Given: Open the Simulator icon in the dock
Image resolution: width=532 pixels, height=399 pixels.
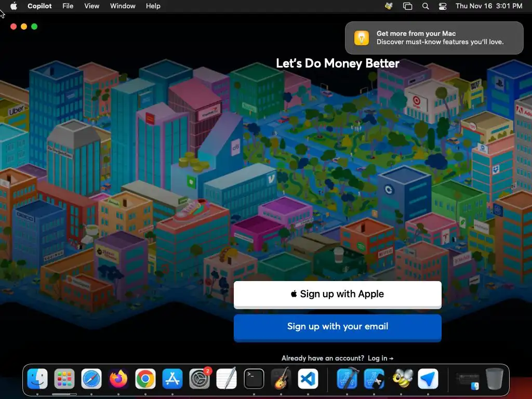Looking at the screenshot, I should coord(374,378).
